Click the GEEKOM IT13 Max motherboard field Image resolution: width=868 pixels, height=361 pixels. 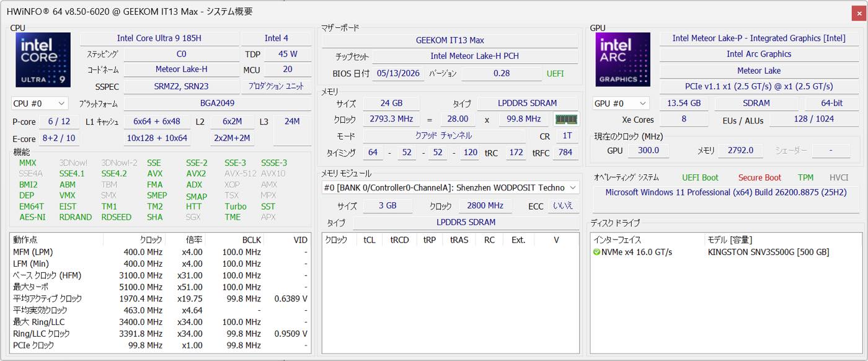(449, 40)
